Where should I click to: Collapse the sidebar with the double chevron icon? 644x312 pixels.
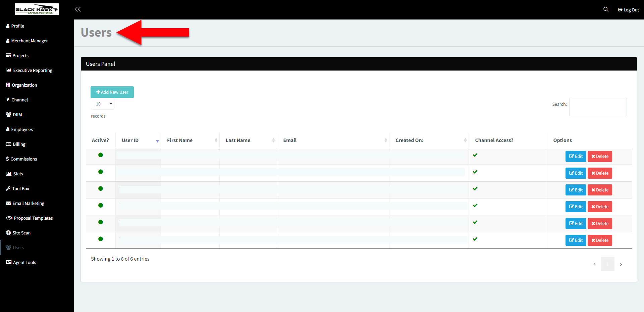(77, 9)
